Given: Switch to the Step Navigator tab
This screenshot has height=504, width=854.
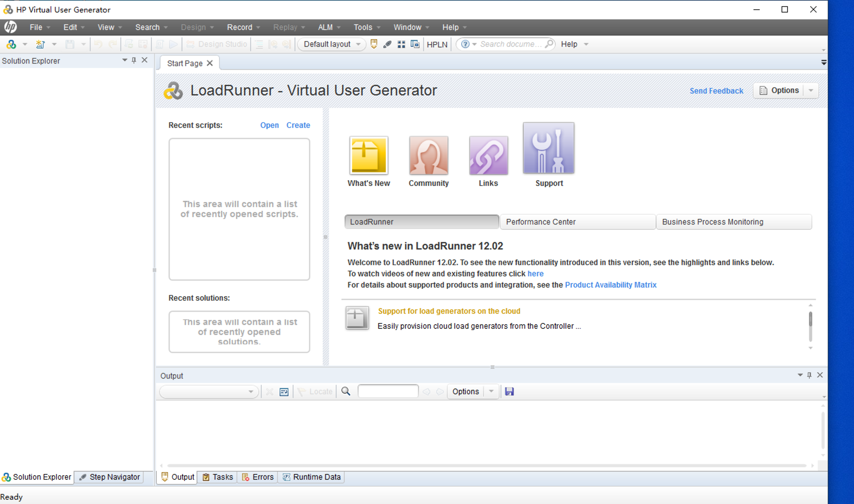Looking at the screenshot, I should 110,477.
